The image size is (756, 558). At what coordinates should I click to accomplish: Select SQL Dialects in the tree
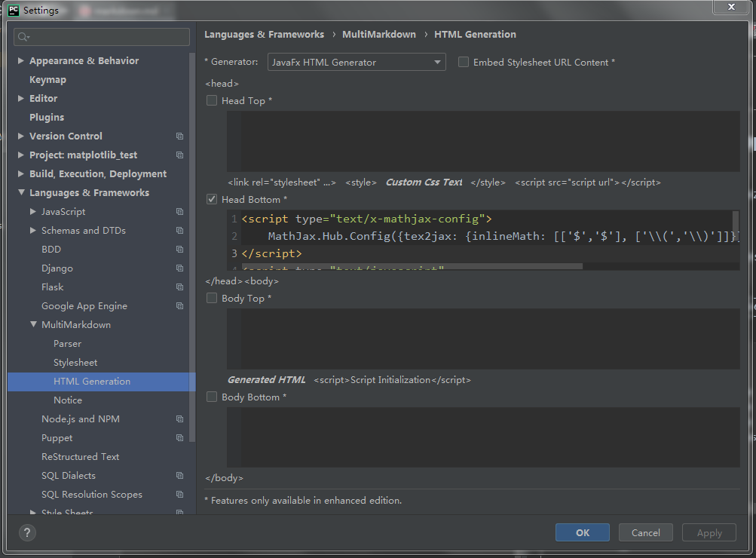pos(69,475)
